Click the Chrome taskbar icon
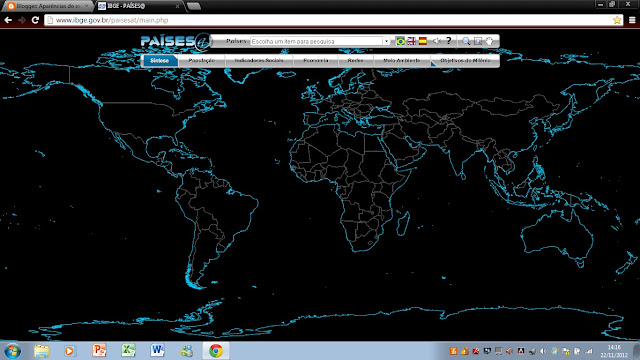Viewport: 640px width, 360px height. 216,351
